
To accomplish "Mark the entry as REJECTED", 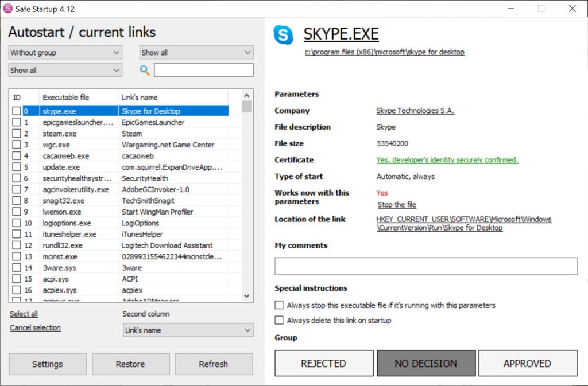I will [324, 363].
